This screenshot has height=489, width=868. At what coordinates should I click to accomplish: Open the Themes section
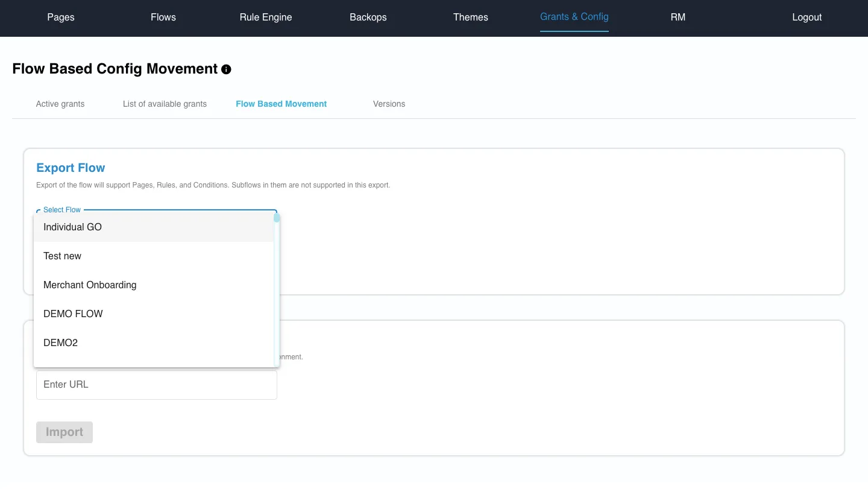tap(471, 17)
